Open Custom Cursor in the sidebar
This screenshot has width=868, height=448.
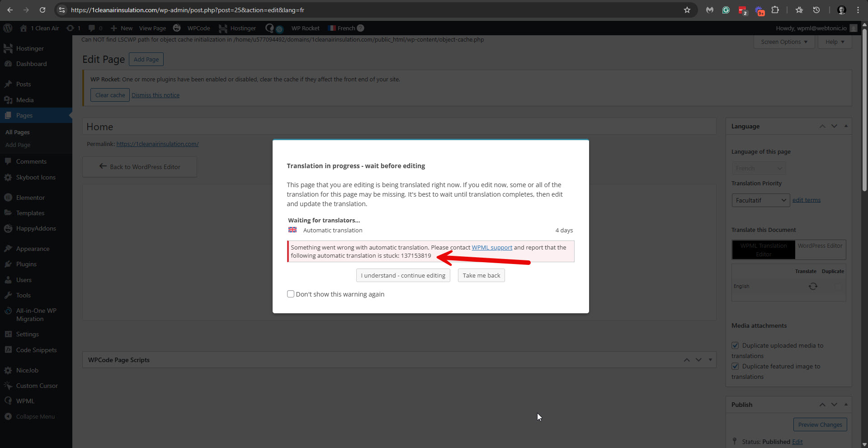[36, 386]
